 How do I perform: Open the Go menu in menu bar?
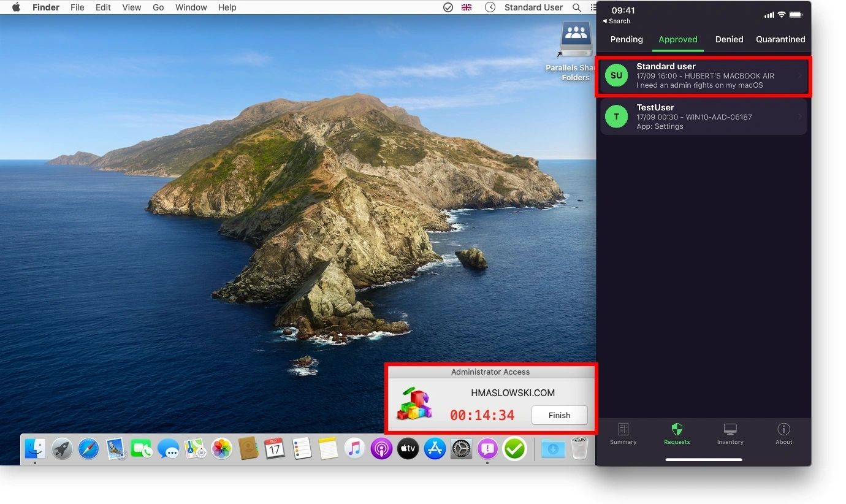pos(158,7)
